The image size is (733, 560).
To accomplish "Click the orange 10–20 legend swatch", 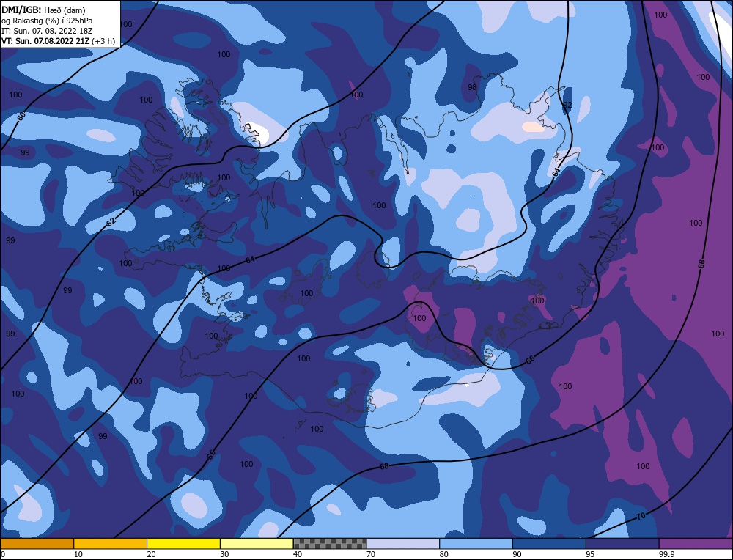I will click(x=111, y=543).
